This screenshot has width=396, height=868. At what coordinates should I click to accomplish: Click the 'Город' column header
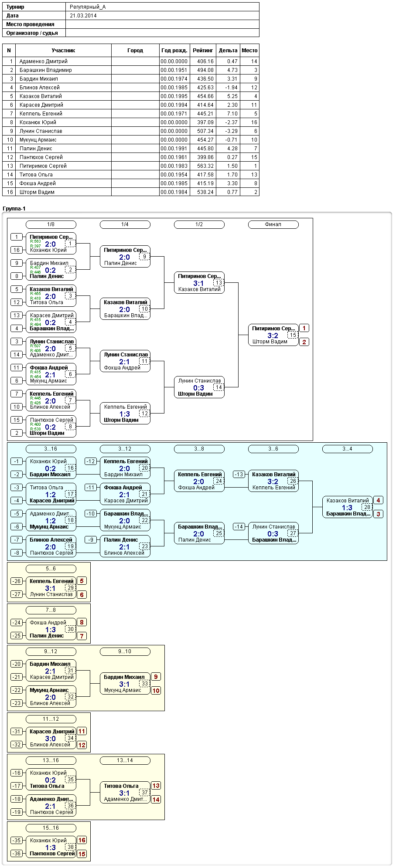coord(135,51)
